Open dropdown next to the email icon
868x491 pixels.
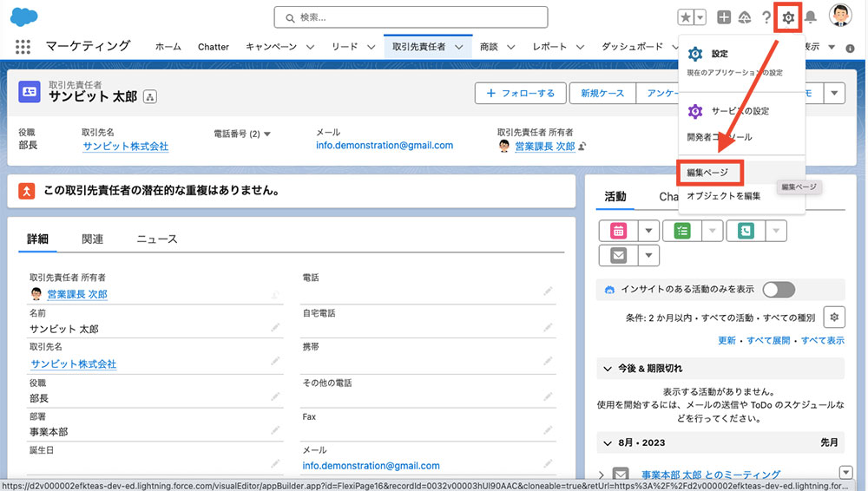[648, 256]
